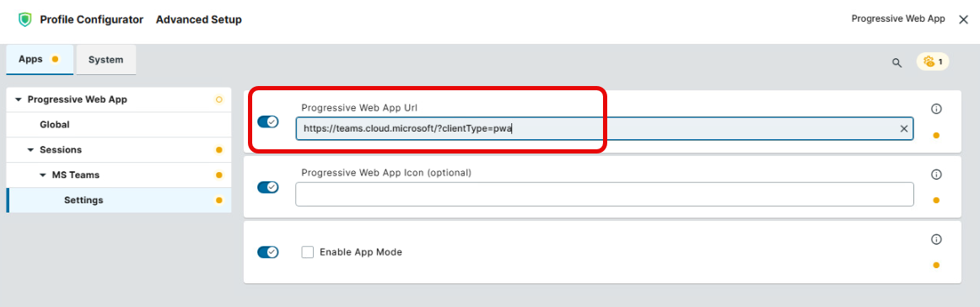Click the Progressive Web App header label
Viewport: 980px width, 307px height.
tap(898, 19)
